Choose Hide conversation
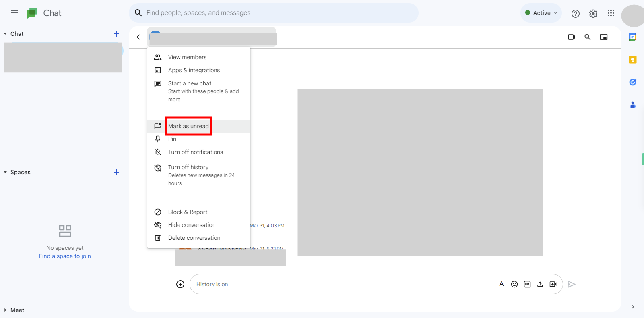This screenshot has height=318, width=644. (x=199, y=225)
